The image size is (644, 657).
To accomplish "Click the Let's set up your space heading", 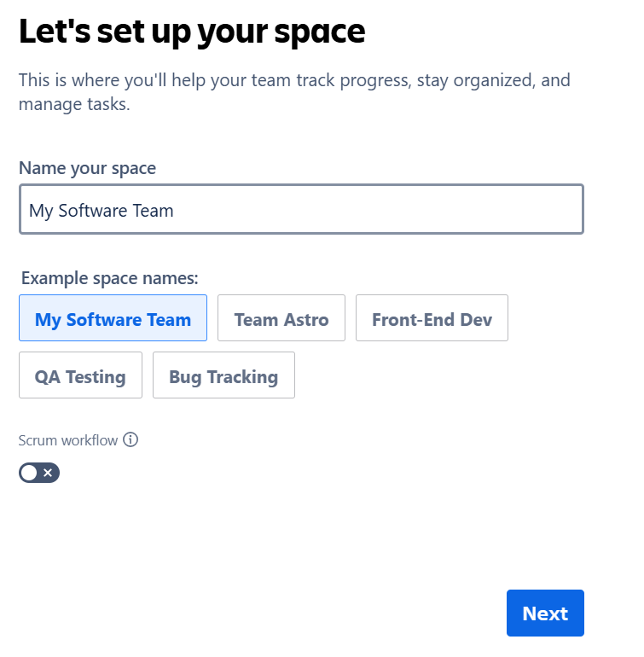I will click(x=192, y=32).
